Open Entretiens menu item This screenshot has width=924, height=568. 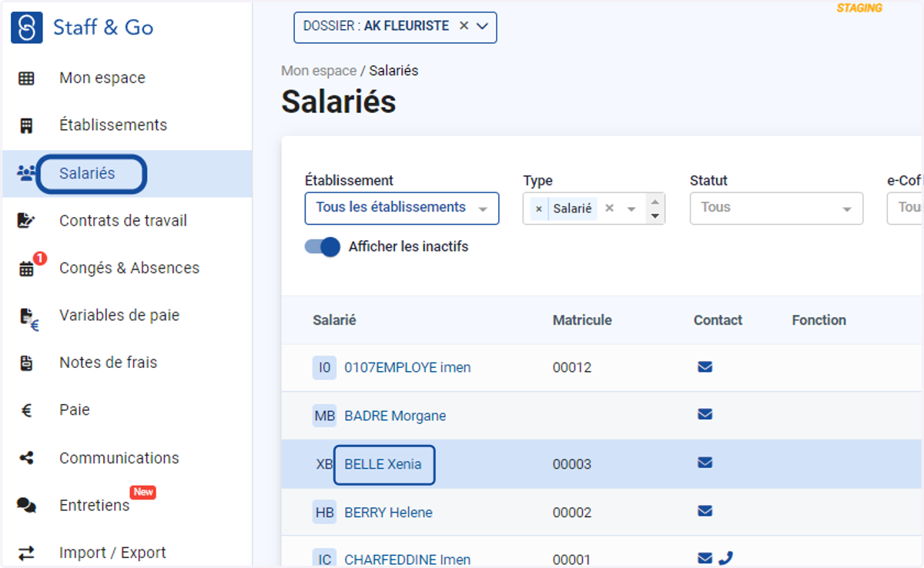coord(95,506)
